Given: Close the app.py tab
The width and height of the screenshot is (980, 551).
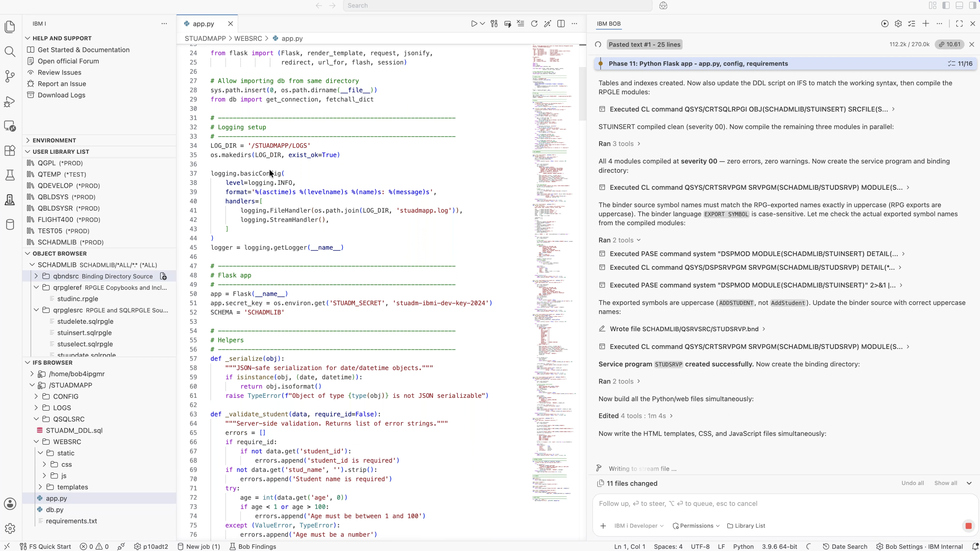Looking at the screenshot, I should pyautogui.click(x=230, y=24).
